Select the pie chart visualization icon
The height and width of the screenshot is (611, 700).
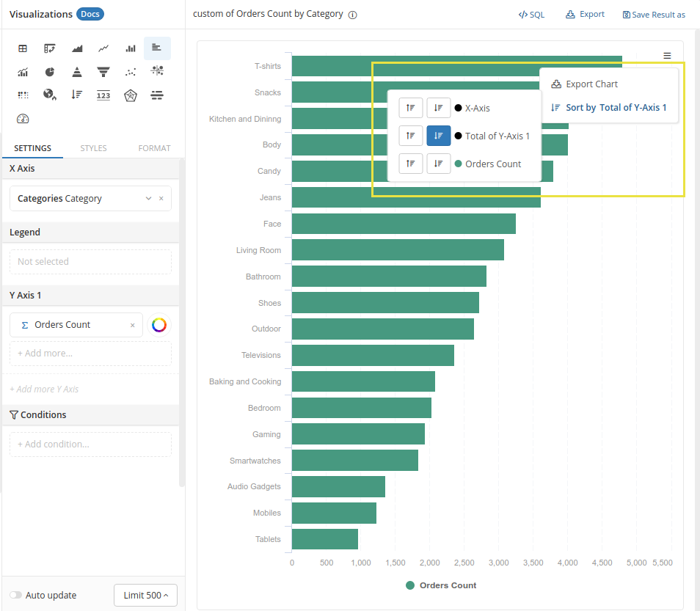50,72
